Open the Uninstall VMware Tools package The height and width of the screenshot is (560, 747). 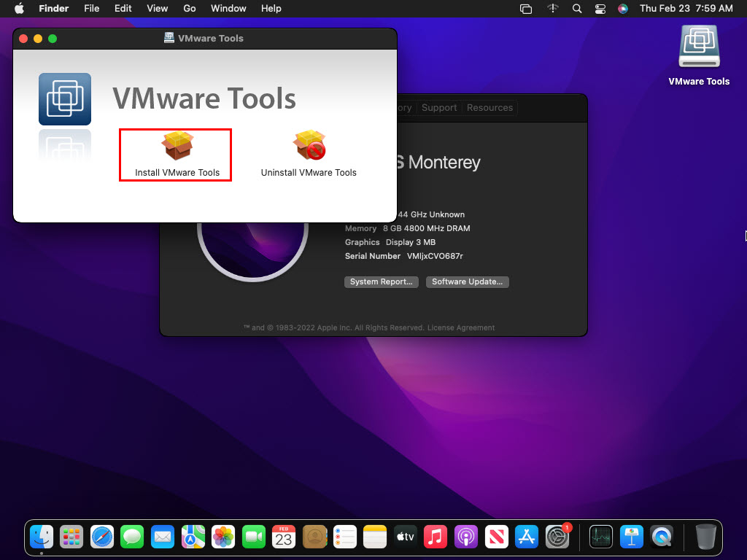point(309,155)
